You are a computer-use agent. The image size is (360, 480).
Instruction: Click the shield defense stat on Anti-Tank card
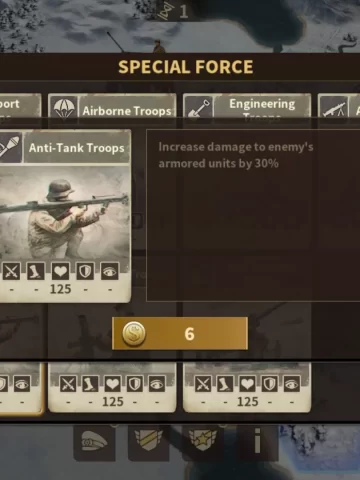85,271
